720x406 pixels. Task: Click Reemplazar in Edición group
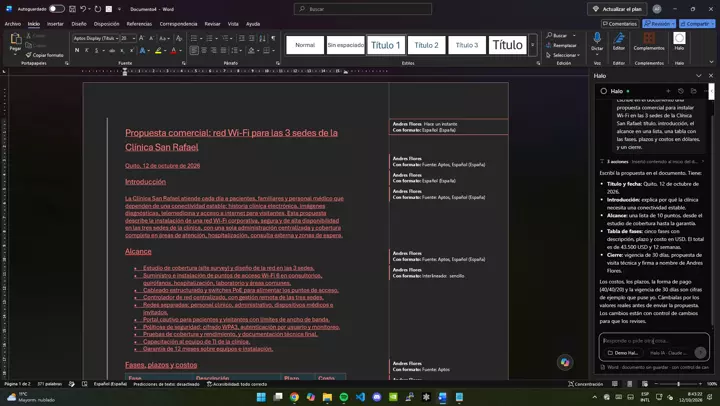pyautogui.click(x=561, y=45)
